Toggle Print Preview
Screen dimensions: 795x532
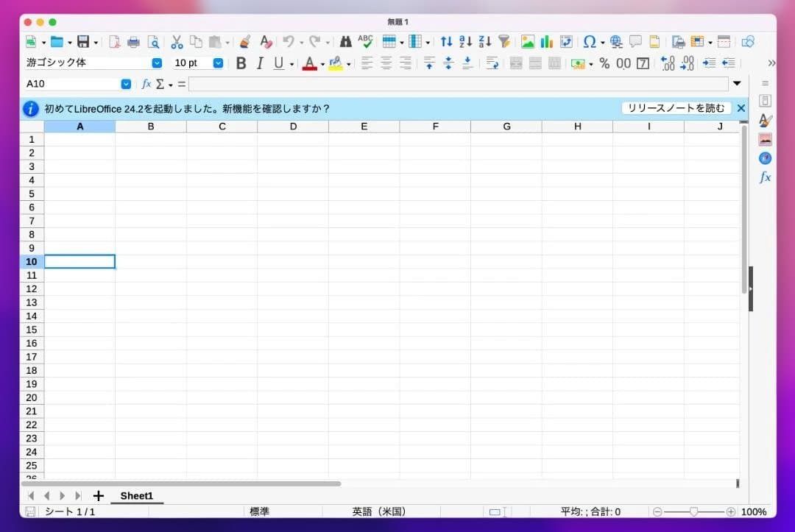click(x=153, y=42)
